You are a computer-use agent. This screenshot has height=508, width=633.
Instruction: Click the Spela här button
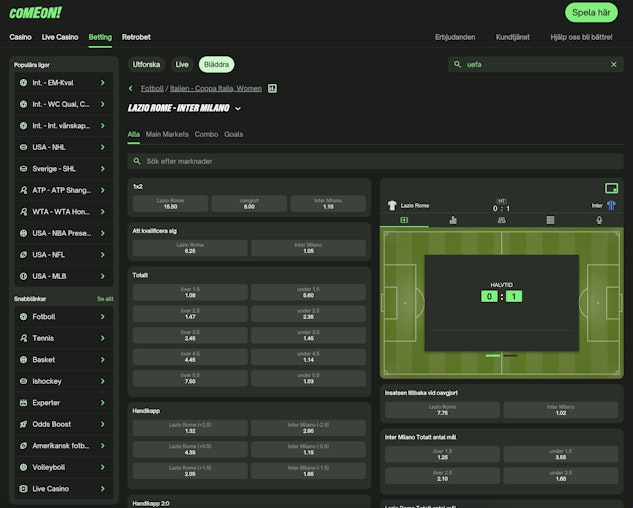[x=591, y=13]
